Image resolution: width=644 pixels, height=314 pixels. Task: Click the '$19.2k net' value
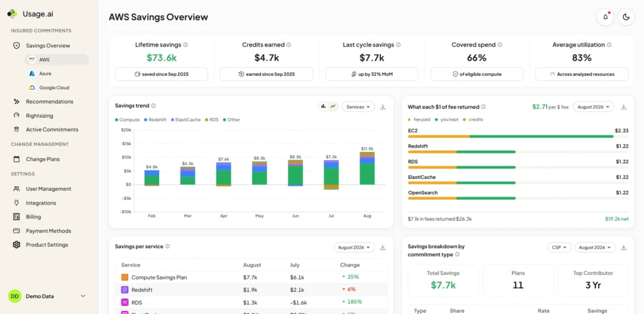(x=616, y=219)
